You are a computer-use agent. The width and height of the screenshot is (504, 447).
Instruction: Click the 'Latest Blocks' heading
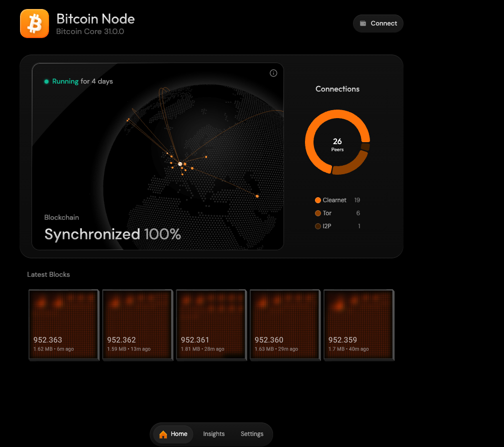(x=48, y=274)
